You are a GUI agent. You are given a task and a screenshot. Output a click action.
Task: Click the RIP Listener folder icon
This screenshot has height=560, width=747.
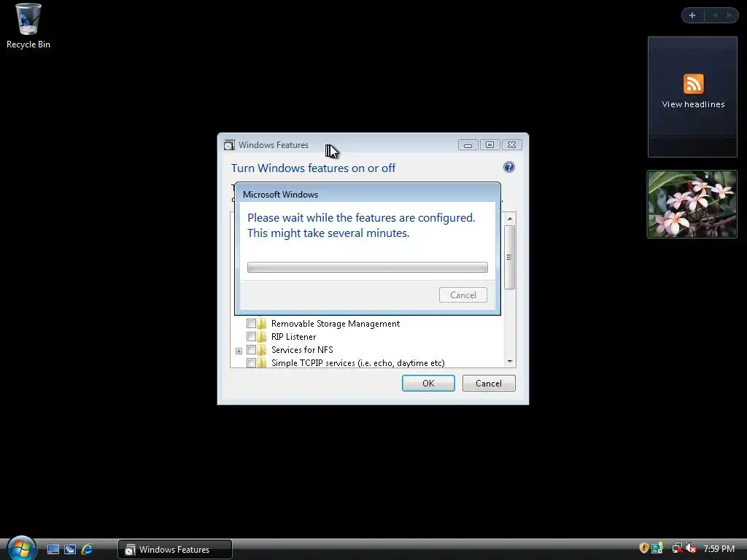click(x=262, y=337)
